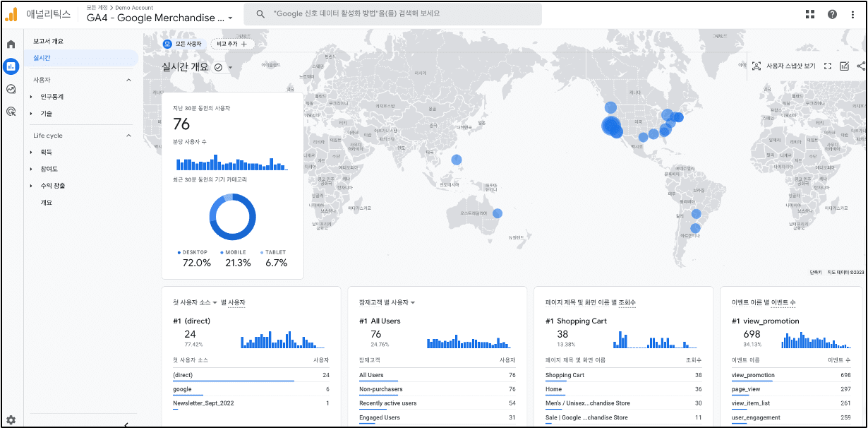Click the 모든 사용자 segment chip

tap(183, 44)
